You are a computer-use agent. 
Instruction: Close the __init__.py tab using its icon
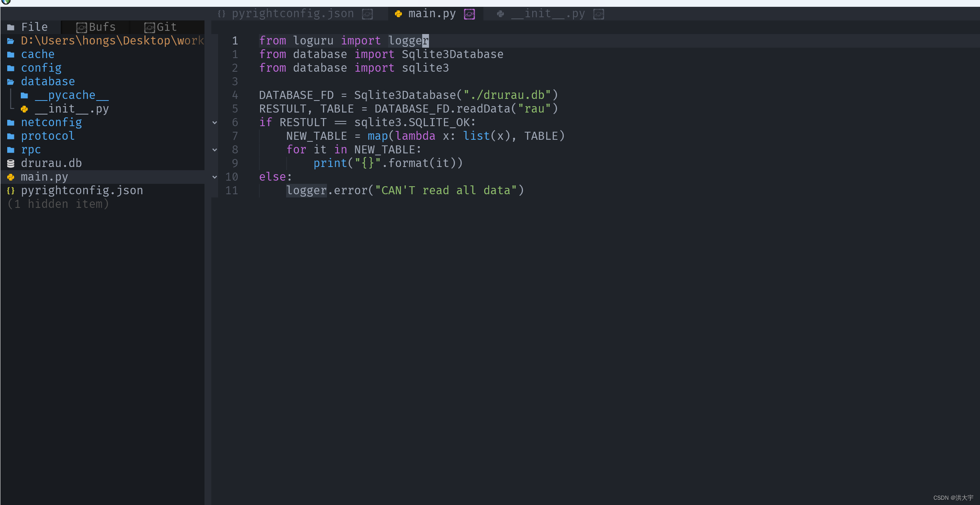pyautogui.click(x=599, y=14)
